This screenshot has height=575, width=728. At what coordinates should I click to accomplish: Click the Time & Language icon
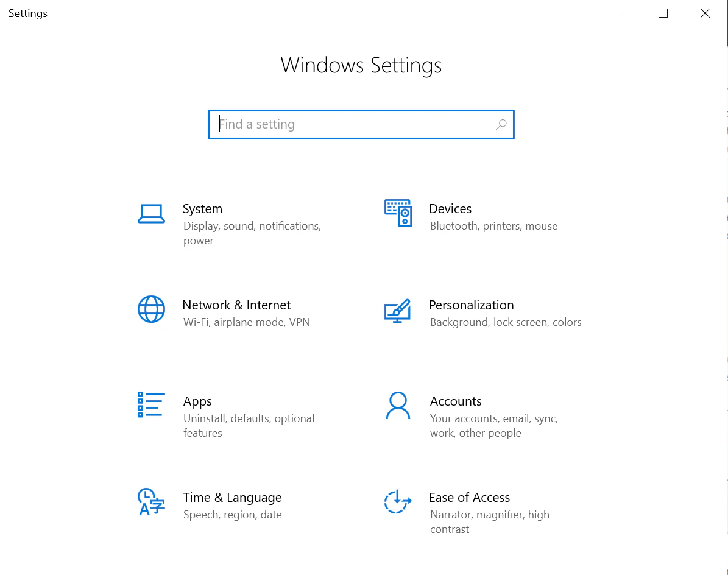[151, 502]
